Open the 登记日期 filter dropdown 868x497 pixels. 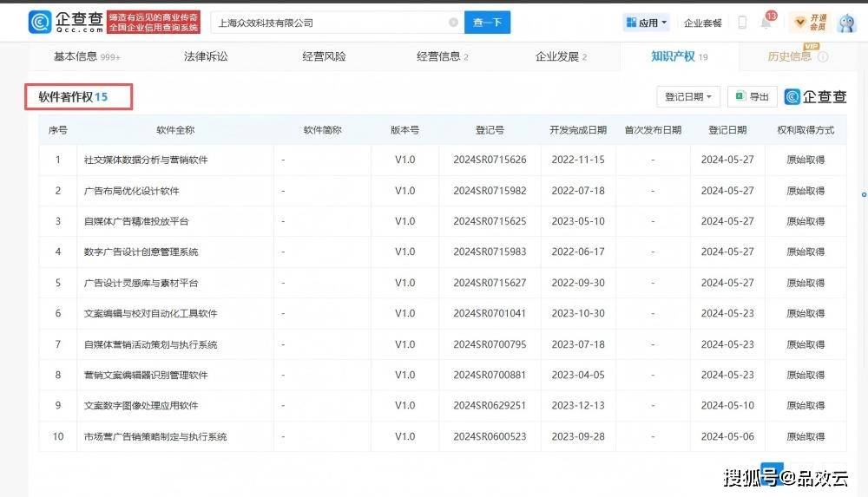click(688, 96)
